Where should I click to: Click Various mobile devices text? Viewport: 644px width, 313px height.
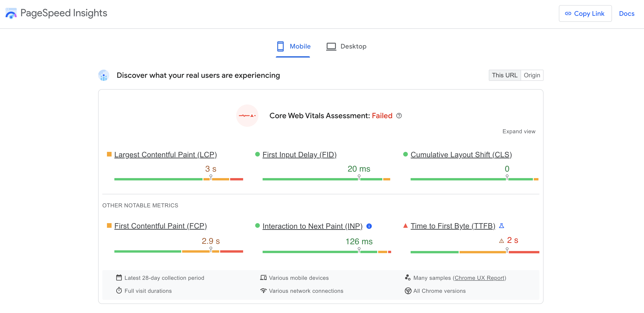pos(299,278)
